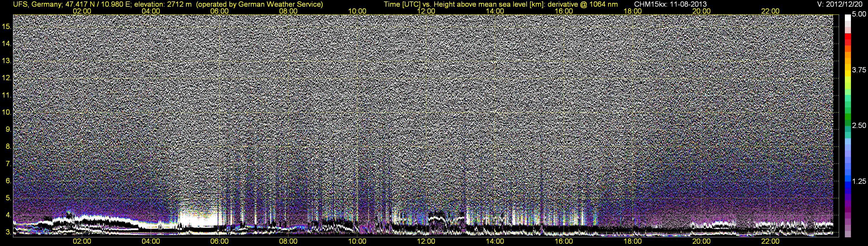This screenshot has width=868, height=246.
Task: Click the height axis label '11.'
Action: [x=7, y=96]
